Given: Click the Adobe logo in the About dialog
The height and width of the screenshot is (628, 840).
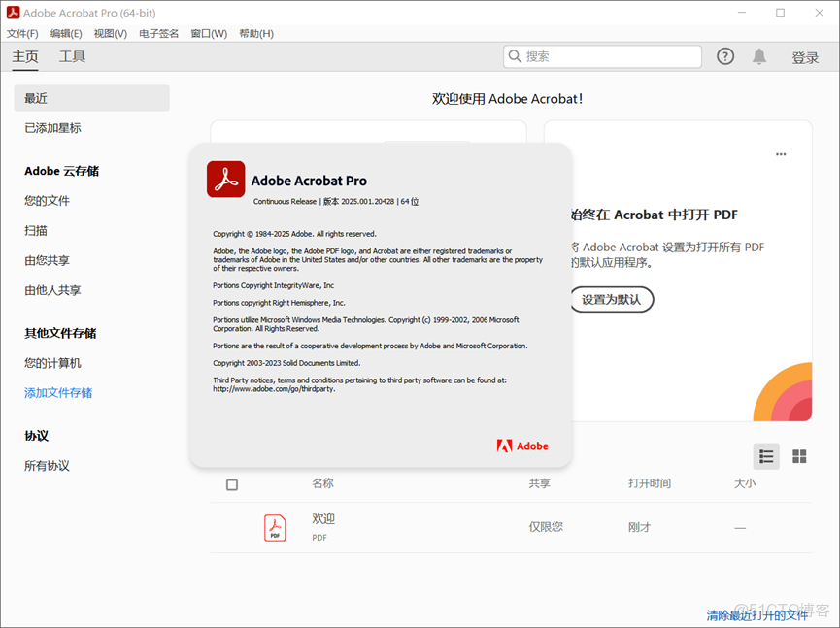Looking at the screenshot, I should (x=521, y=446).
